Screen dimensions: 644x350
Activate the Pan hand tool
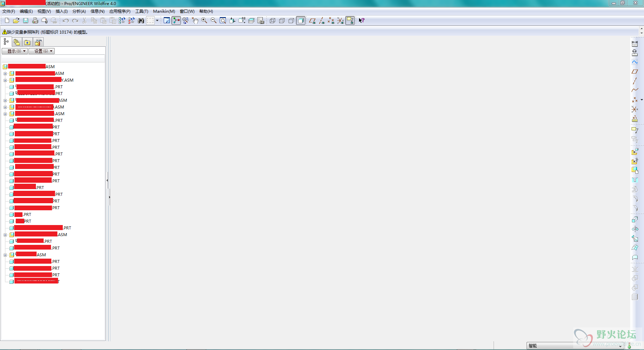pos(195,20)
